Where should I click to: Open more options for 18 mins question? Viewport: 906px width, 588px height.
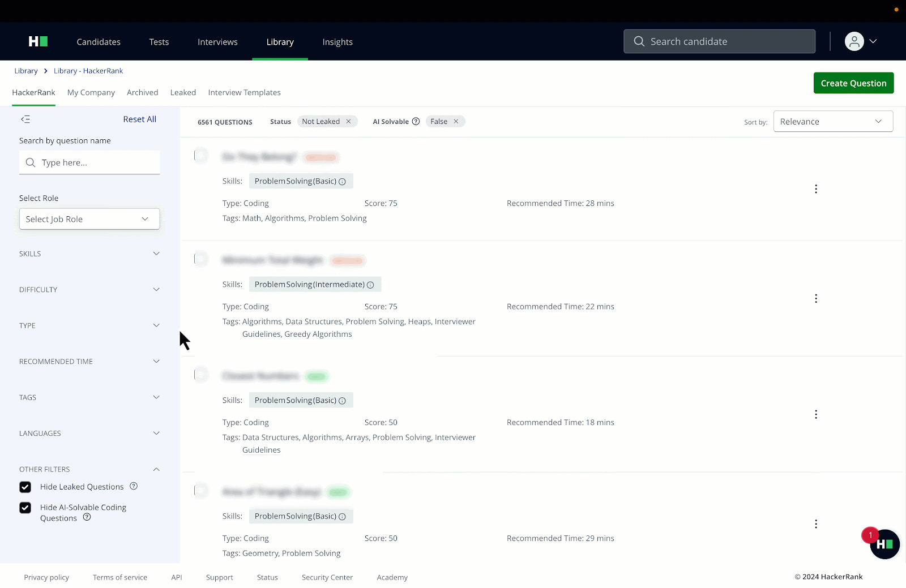(x=815, y=414)
